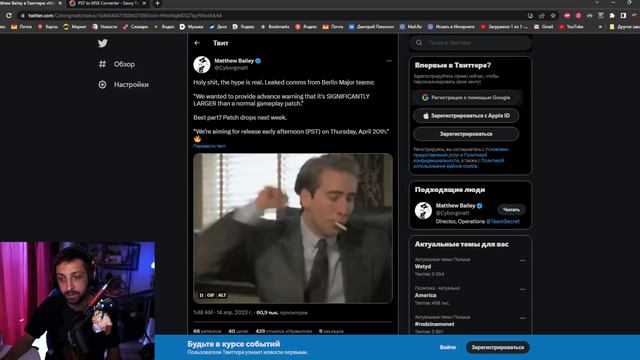
Task: Open the likes count
Action: [x=284, y=331]
